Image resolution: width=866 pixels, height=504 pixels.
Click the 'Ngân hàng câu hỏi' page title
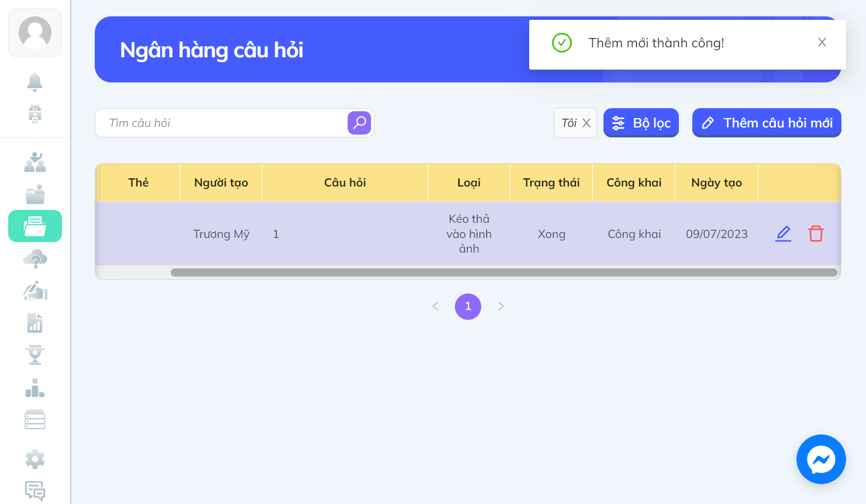pos(212,50)
